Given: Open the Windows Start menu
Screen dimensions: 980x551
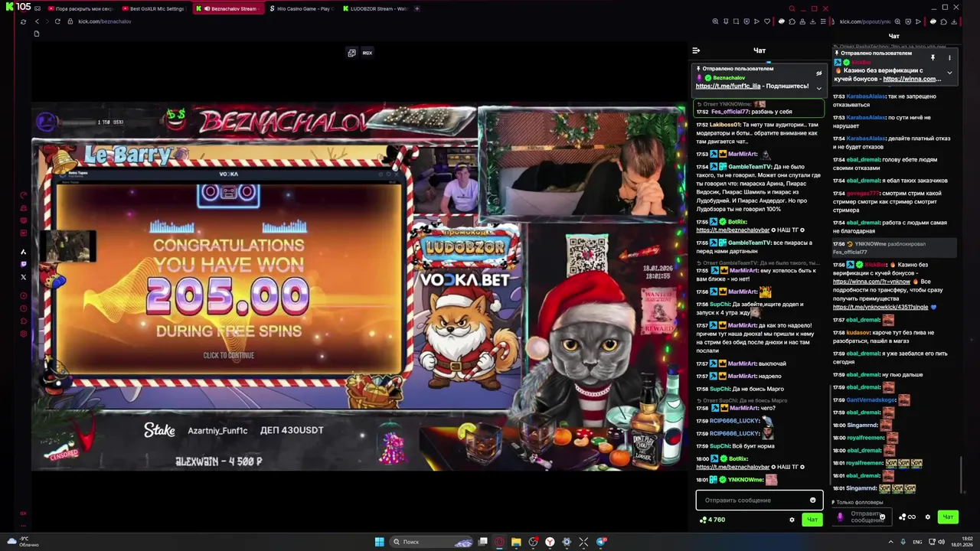Looking at the screenshot, I should [x=379, y=542].
